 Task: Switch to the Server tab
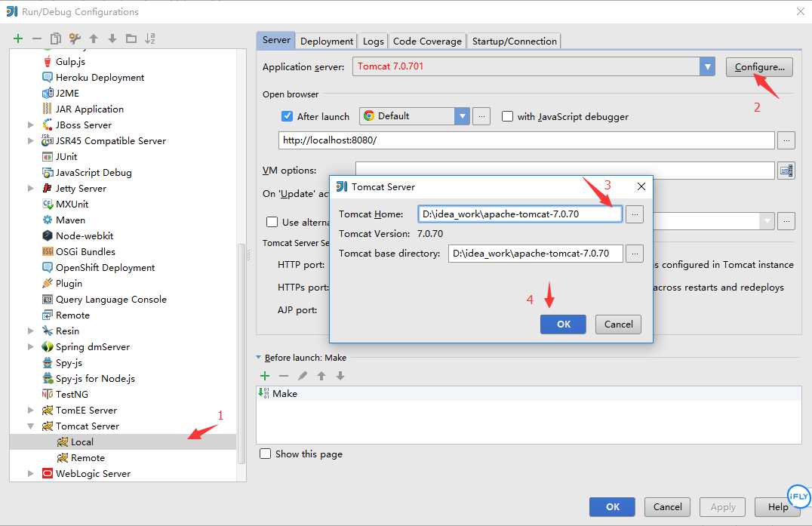click(x=276, y=41)
